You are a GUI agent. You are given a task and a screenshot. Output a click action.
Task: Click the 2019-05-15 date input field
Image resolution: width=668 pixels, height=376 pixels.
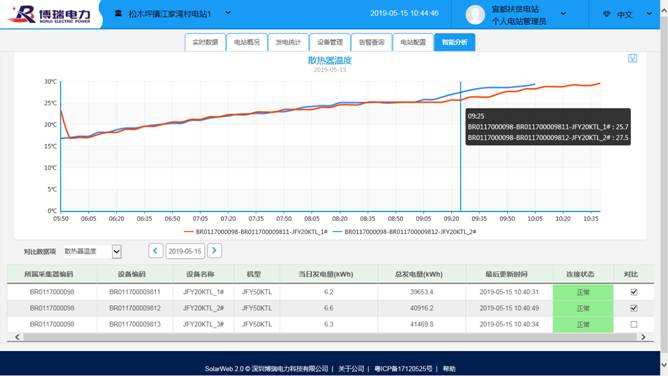click(185, 251)
